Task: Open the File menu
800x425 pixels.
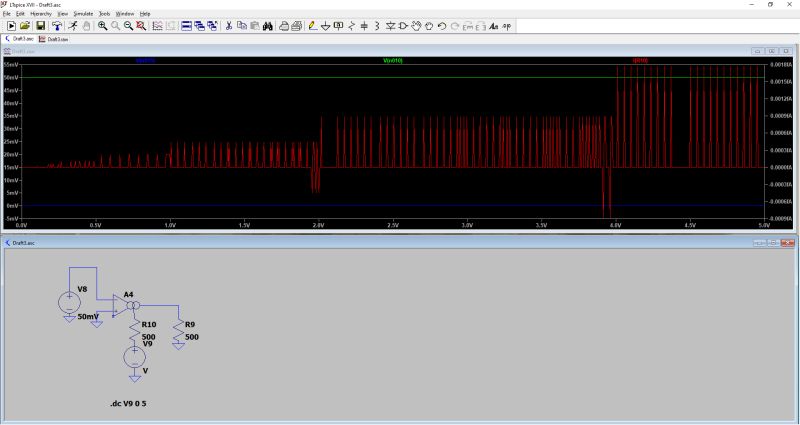Action: pyautogui.click(x=7, y=14)
